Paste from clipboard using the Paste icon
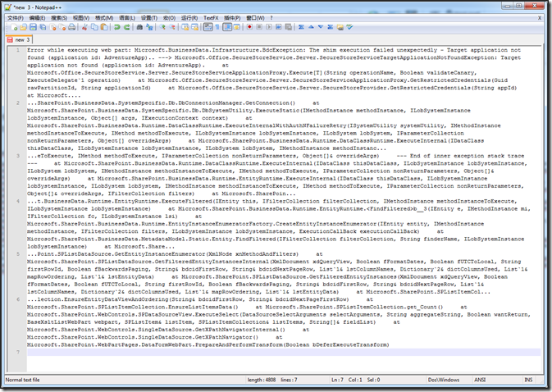 pos(104,27)
